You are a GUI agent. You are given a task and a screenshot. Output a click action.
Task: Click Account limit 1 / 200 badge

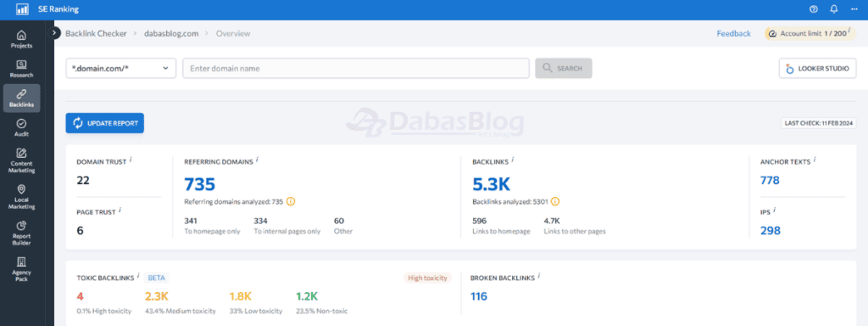810,34
